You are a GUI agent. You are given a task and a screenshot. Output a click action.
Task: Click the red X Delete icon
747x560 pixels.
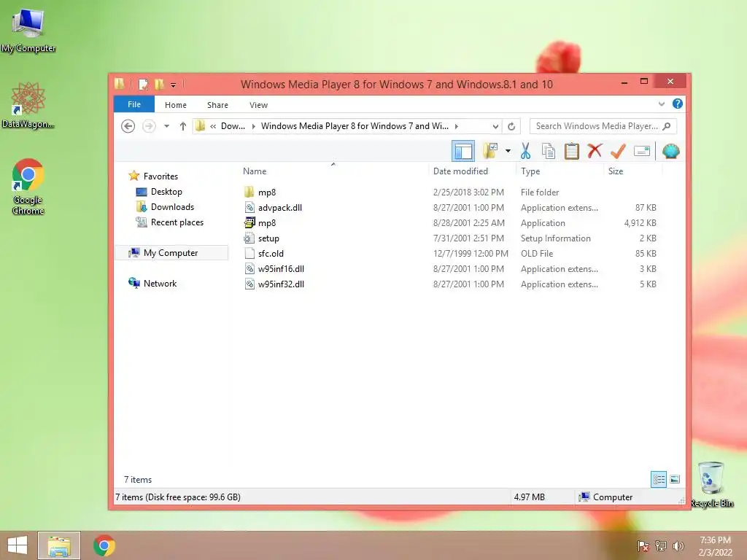pos(595,151)
